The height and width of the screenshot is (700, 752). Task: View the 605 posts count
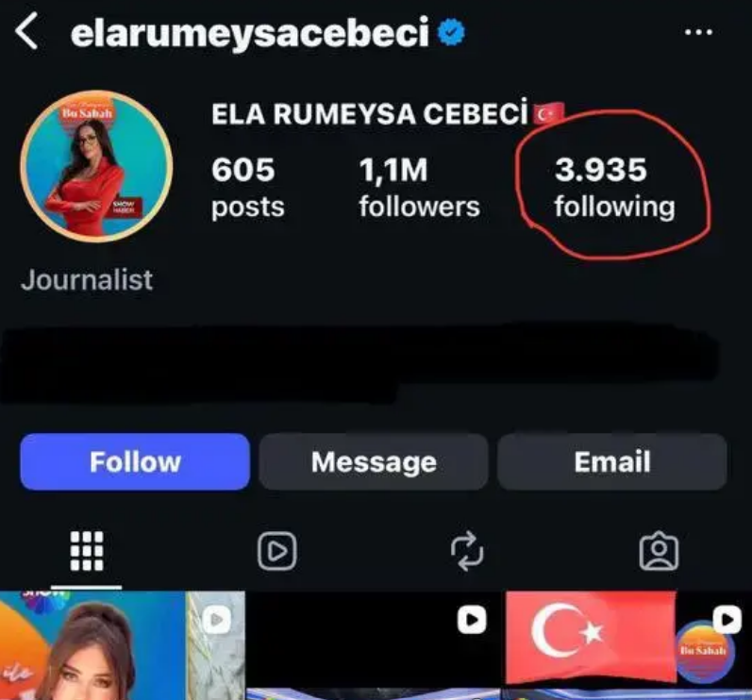click(248, 188)
